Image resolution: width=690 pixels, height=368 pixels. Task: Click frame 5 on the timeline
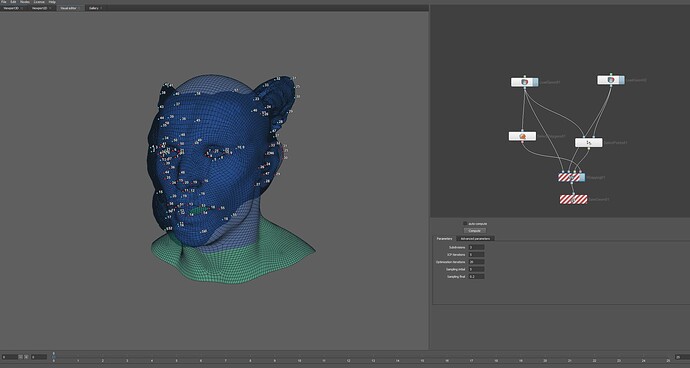coord(176,361)
